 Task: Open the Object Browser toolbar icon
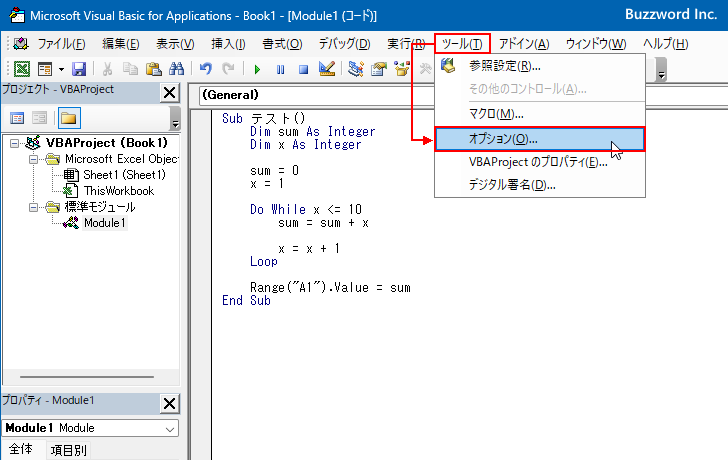(x=402, y=69)
